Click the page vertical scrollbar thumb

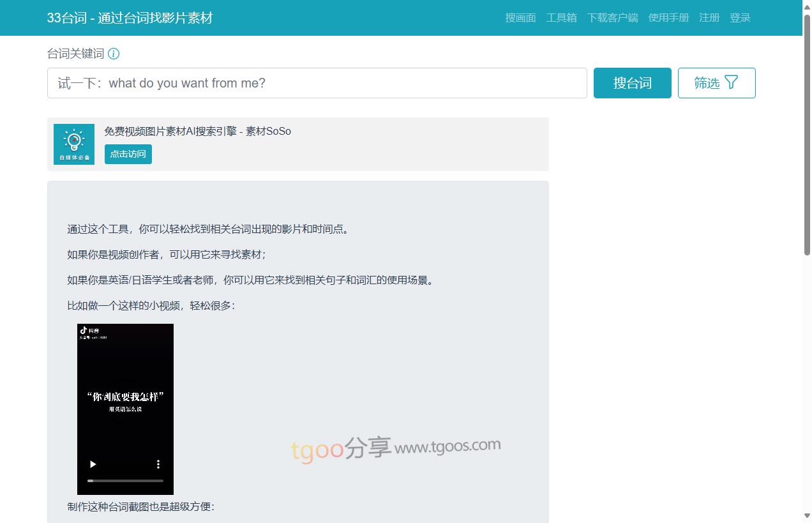click(807, 134)
